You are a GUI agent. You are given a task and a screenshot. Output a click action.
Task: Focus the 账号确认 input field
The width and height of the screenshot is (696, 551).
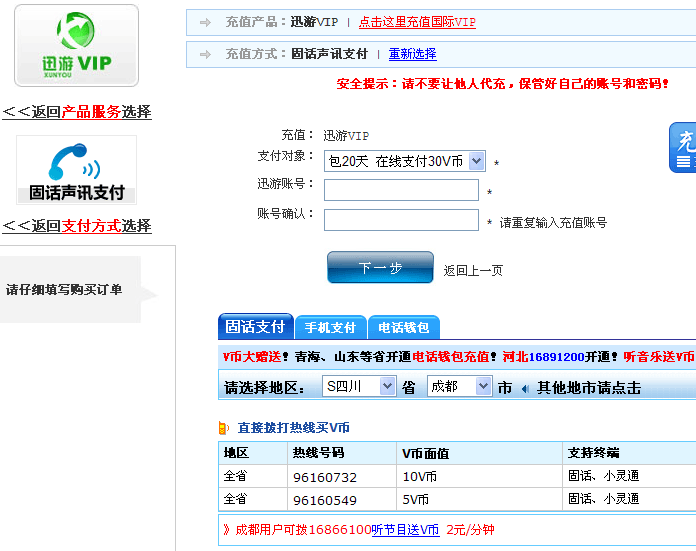[x=401, y=220]
